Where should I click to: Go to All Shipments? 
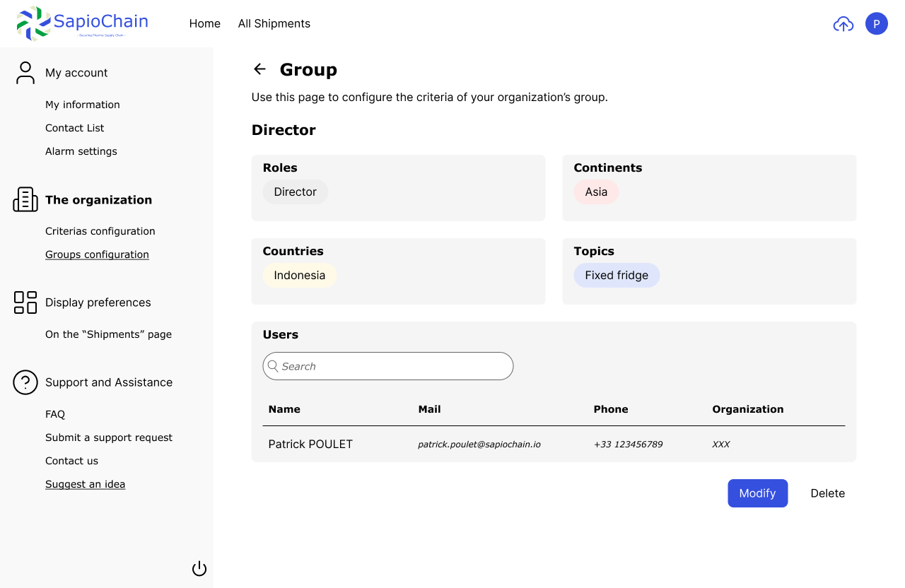click(274, 24)
